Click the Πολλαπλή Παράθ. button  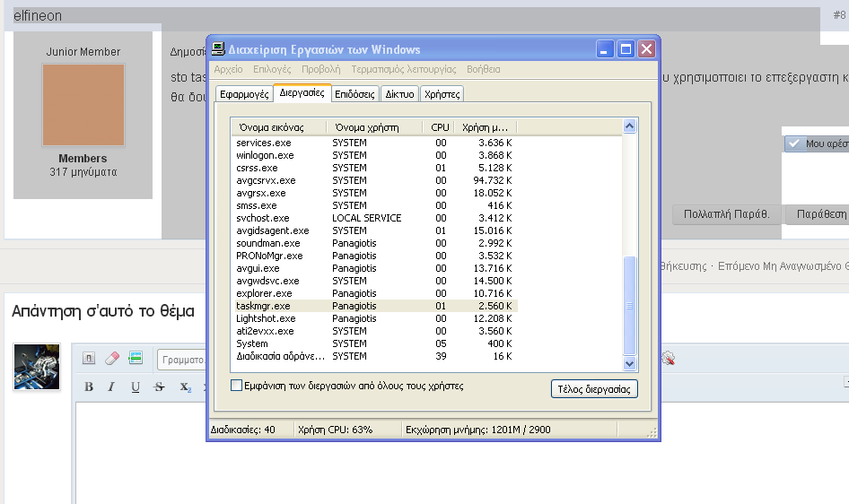pos(727,214)
